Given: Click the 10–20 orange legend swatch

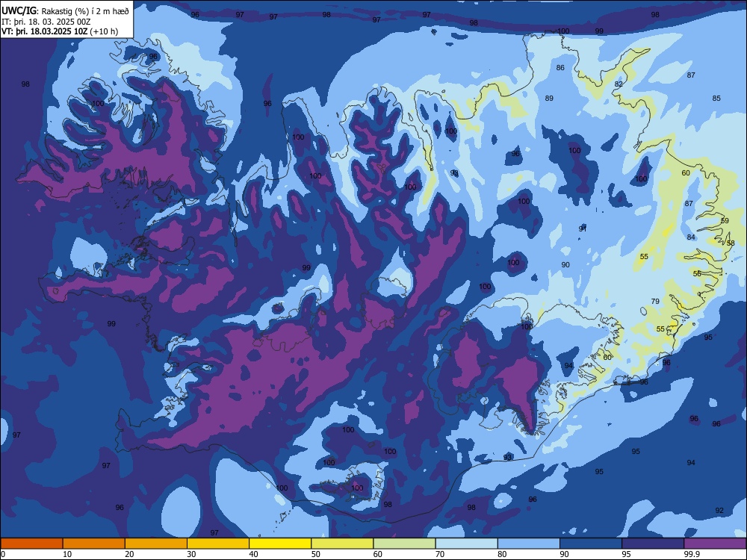Looking at the screenshot, I should tap(94, 544).
